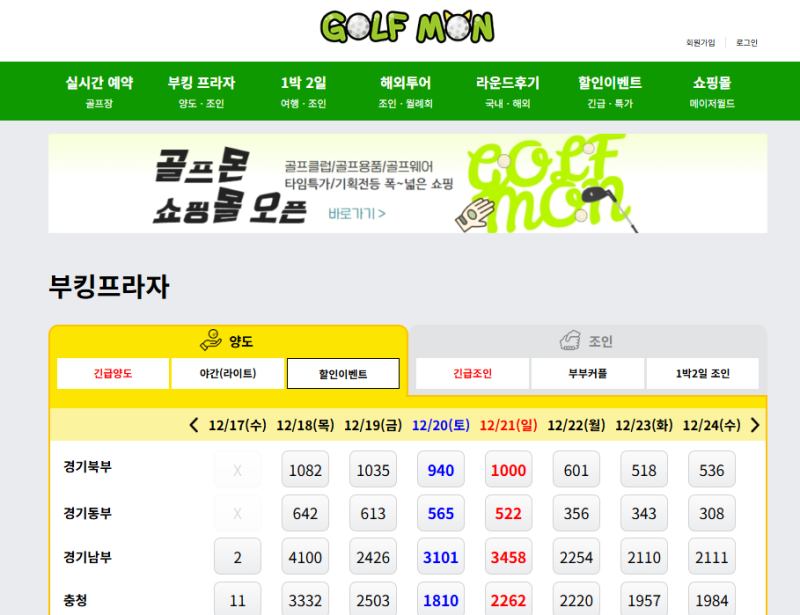Open 할인이벤트 menu in green bar
Image resolution: width=800 pixels, height=615 pixels.
coord(610,91)
